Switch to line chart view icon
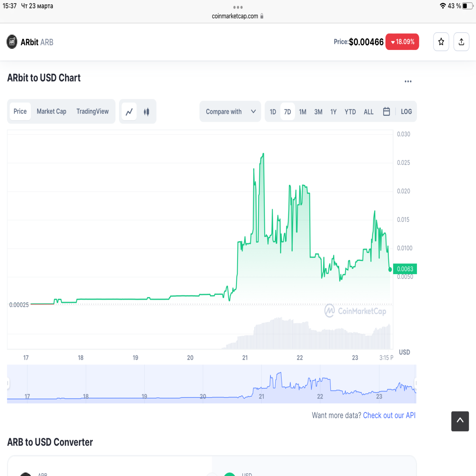Image resolution: width=476 pixels, height=476 pixels. point(129,112)
